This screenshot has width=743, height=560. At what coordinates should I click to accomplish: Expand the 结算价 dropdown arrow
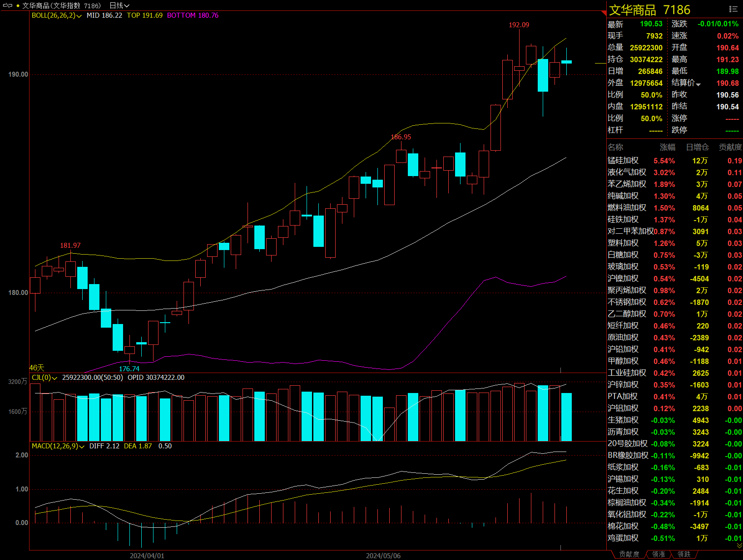click(x=698, y=84)
